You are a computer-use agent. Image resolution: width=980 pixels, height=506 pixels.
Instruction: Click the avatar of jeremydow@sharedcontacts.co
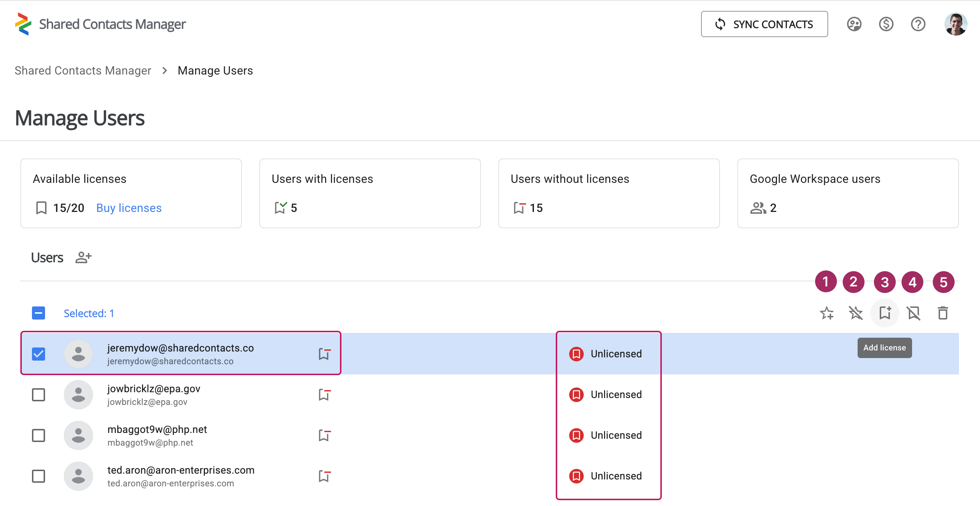[78, 354]
